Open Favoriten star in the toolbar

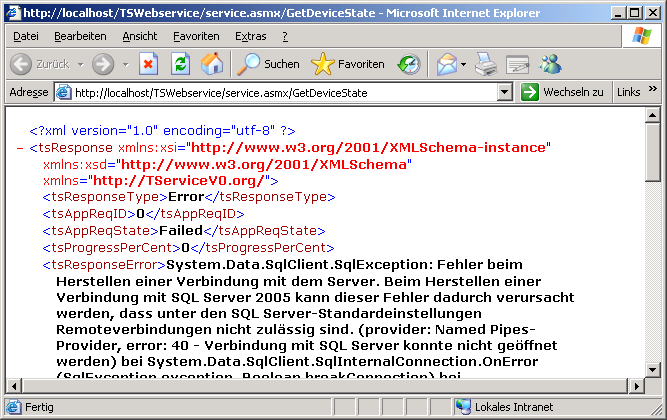348,64
